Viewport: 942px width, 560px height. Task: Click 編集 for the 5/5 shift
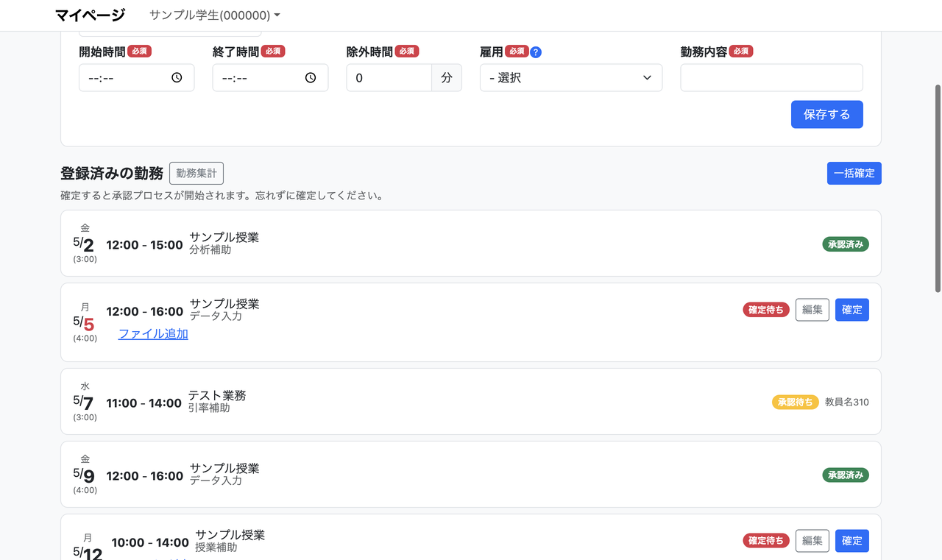tap(812, 310)
